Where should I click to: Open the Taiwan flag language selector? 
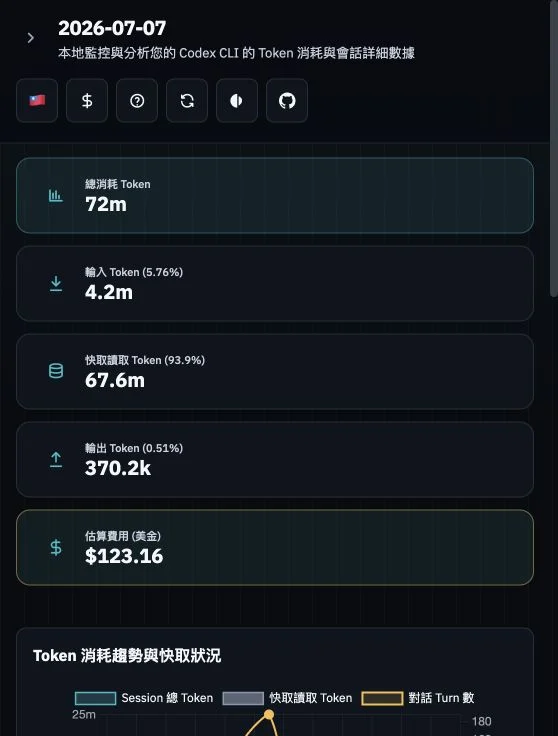37,100
